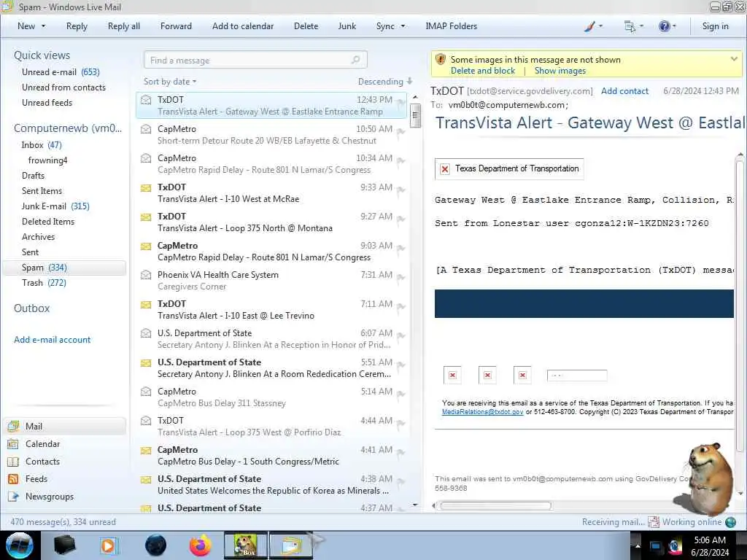Click Add e-mail account link
This screenshot has height=560, width=747.
[x=52, y=340]
